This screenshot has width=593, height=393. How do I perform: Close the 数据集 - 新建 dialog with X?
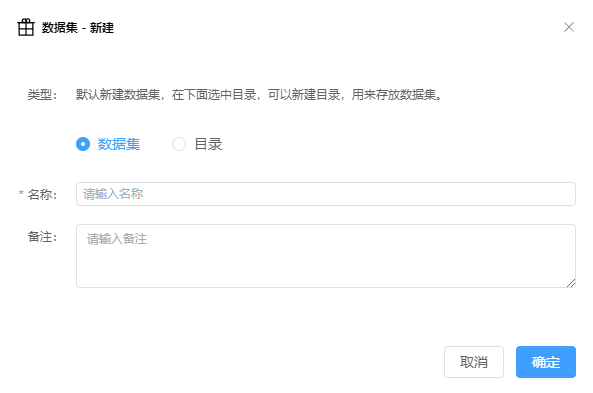coord(569,27)
